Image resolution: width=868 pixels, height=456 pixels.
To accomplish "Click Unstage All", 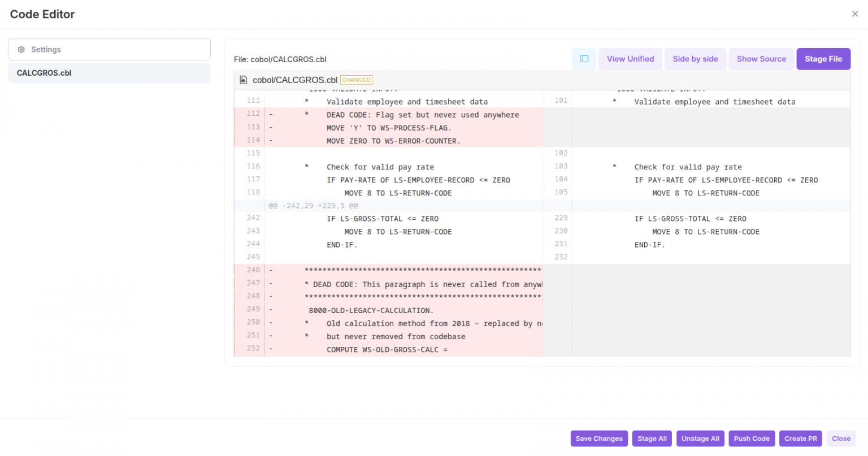I will [x=700, y=438].
